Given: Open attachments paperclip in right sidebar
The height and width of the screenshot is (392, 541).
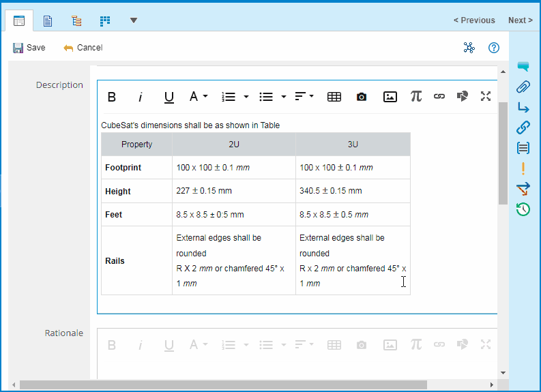Looking at the screenshot, I should [x=523, y=87].
